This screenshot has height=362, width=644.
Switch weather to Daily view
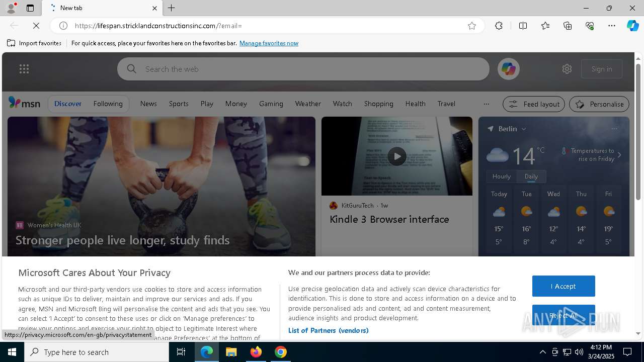pyautogui.click(x=531, y=176)
